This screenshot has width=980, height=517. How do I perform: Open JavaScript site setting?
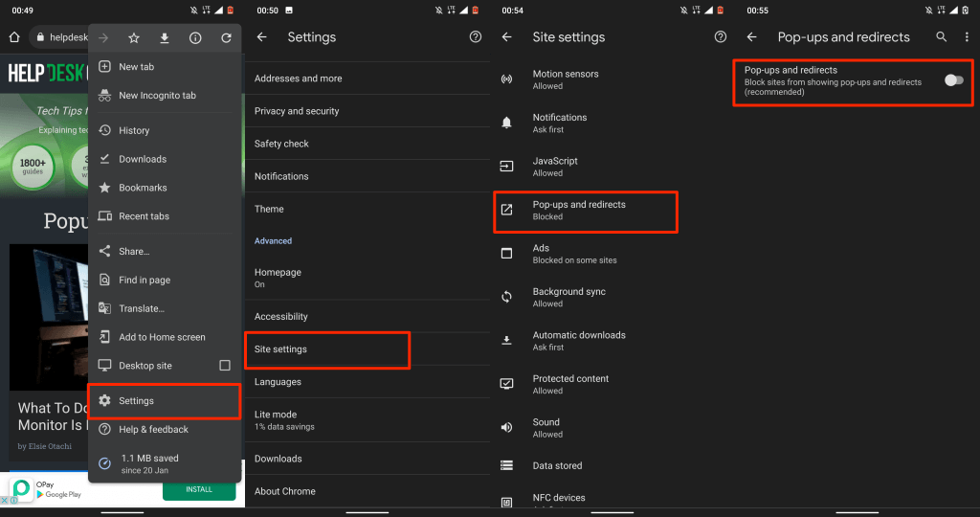click(x=555, y=167)
